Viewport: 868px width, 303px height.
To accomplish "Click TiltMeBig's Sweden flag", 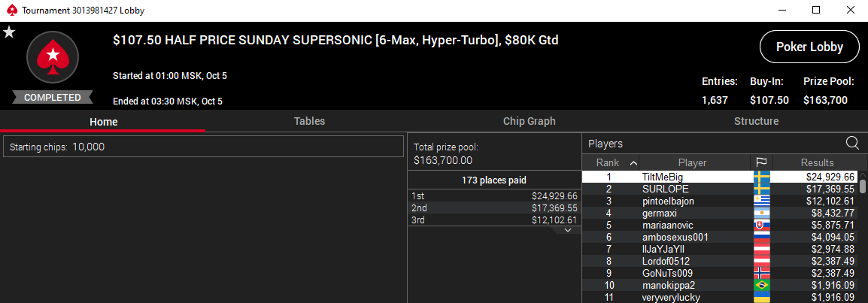I will [x=762, y=177].
